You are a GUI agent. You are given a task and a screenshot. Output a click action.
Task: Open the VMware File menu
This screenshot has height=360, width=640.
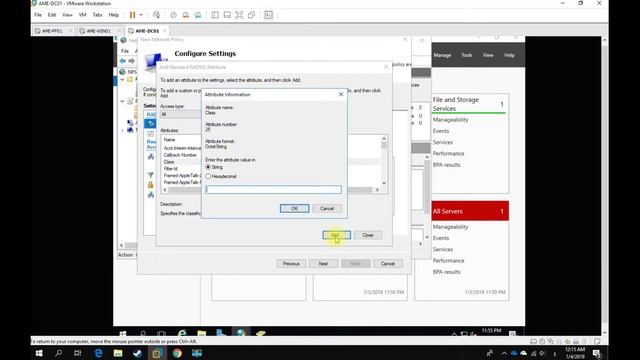tap(38, 15)
